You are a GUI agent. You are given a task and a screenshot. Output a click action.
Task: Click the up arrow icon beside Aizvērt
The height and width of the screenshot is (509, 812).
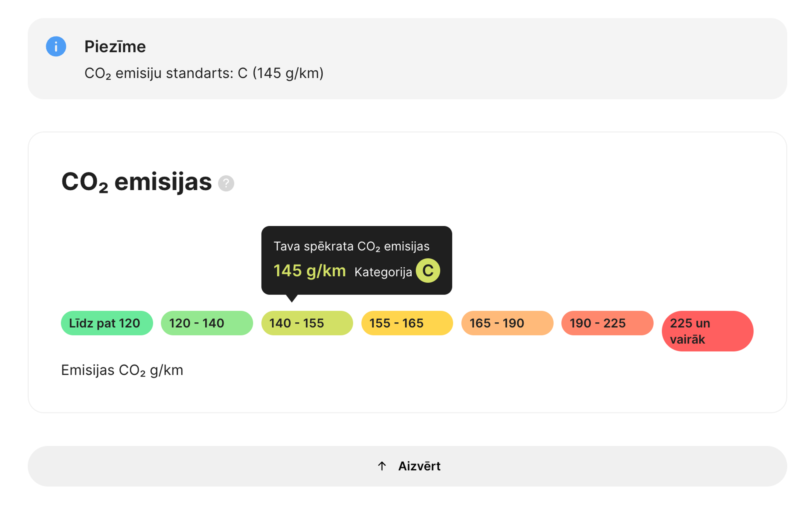(382, 466)
